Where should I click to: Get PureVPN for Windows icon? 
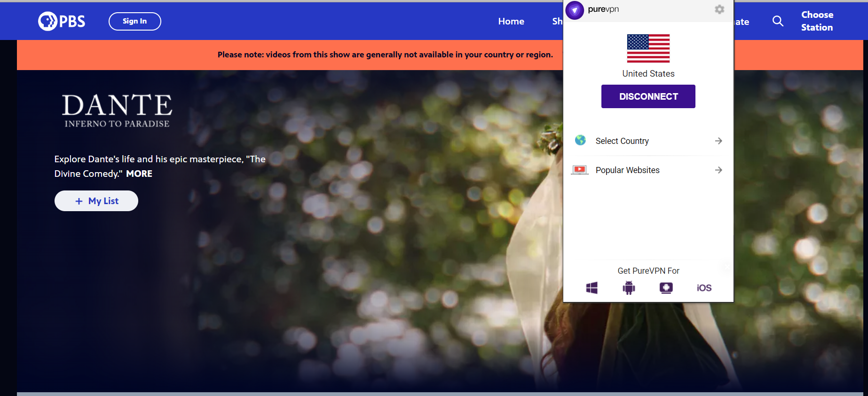592,288
